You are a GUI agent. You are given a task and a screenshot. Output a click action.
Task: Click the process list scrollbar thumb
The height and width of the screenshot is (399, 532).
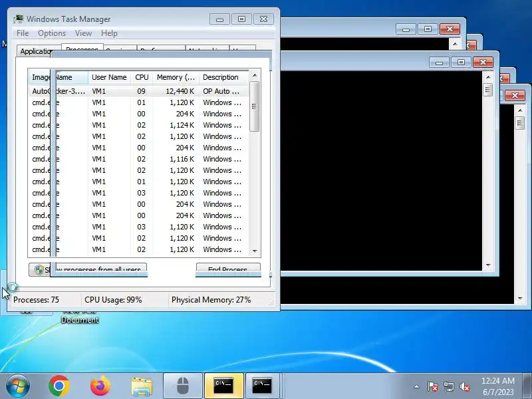point(255,106)
